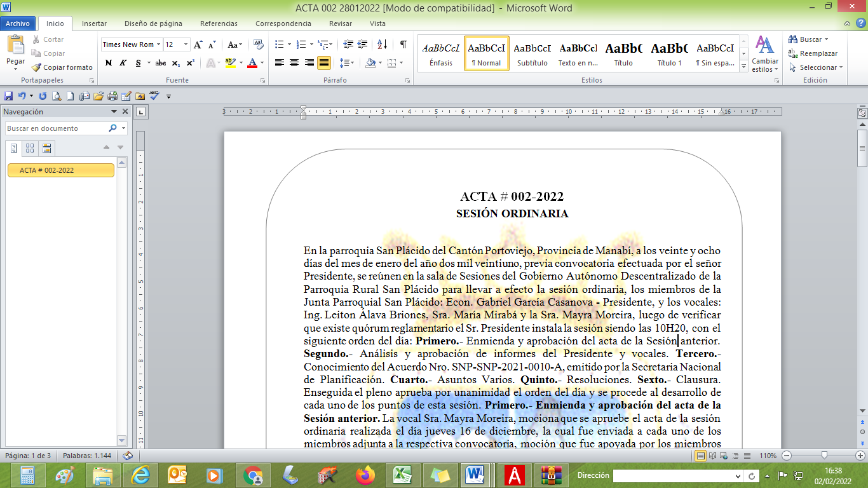Save document via quick access toolbar
The width and height of the screenshot is (868, 488).
(x=8, y=96)
